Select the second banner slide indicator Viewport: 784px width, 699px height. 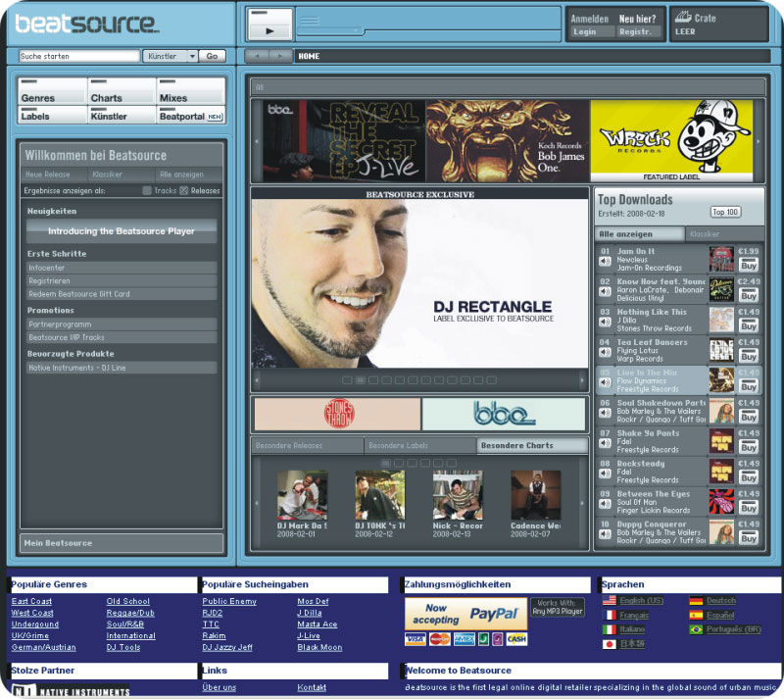[x=361, y=379]
